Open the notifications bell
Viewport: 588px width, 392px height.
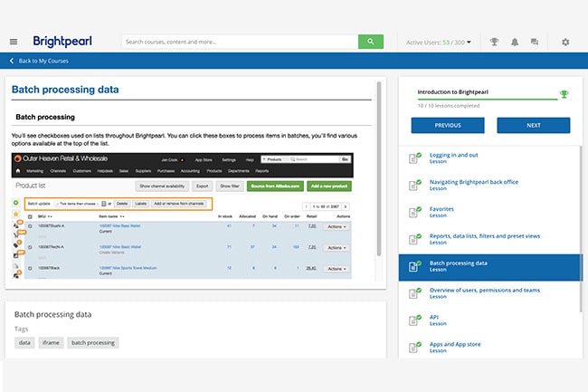tap(515, 42)
